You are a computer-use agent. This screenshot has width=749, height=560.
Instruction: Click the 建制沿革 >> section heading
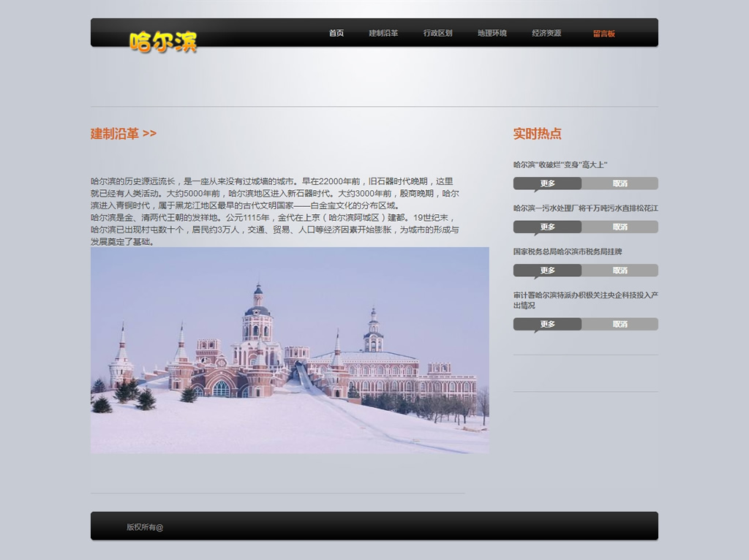click(x=124, y=134)
